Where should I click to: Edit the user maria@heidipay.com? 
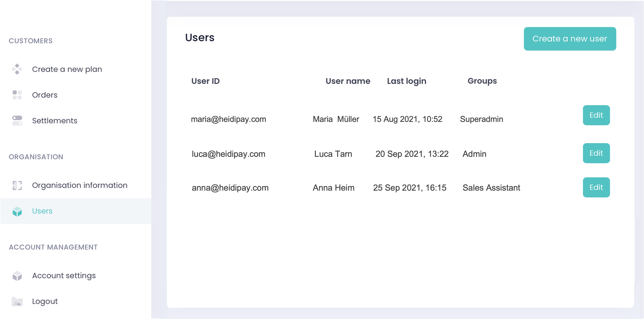596,115
